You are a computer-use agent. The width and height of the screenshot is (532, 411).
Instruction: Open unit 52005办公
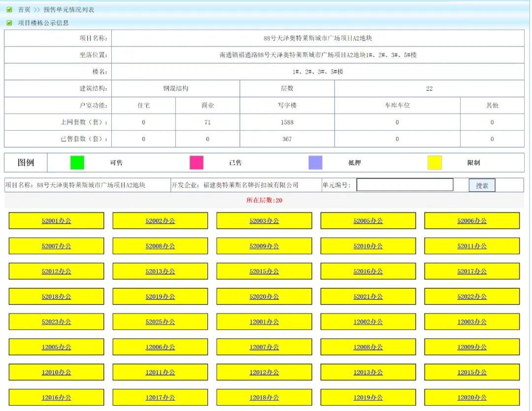[x=368, y=221]
